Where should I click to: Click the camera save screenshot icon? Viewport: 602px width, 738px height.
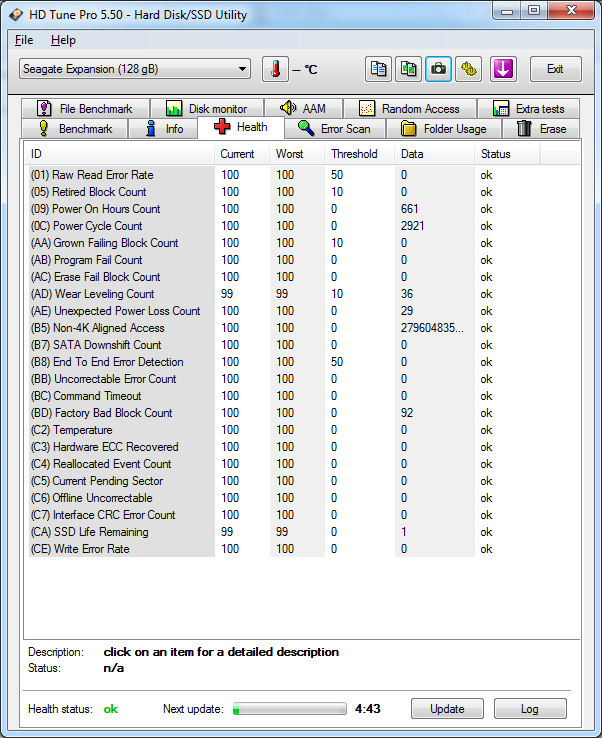438,69
